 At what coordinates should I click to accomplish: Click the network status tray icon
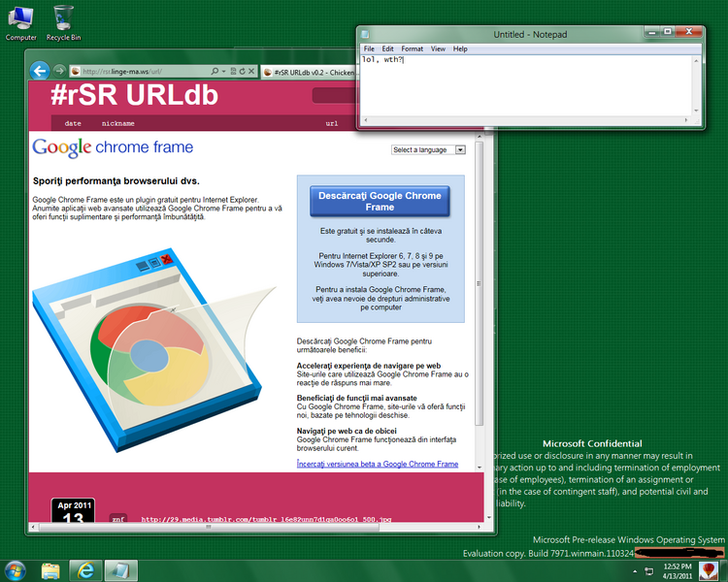tap(649, 571)
